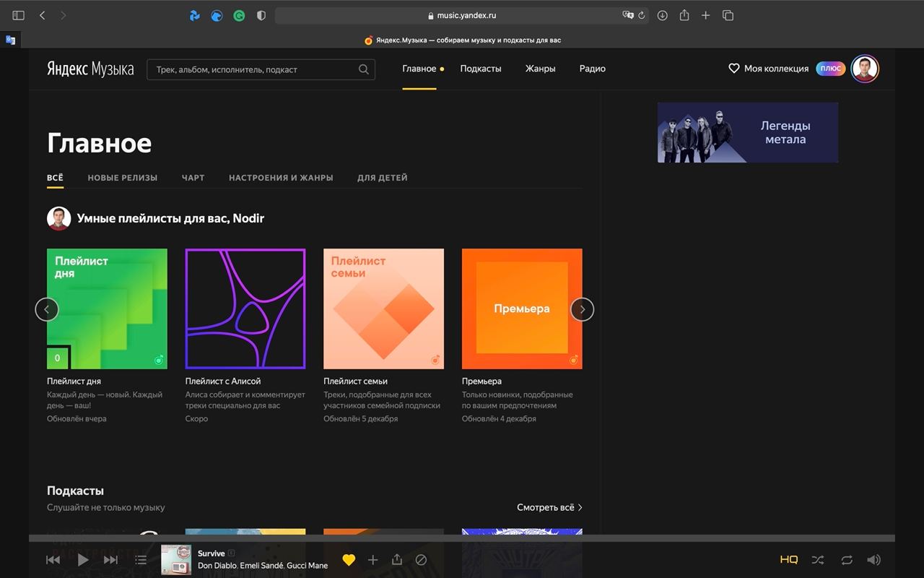Viewport: 924px width, 578px height.
Task: Open the Safari share menu
Action: [x=684, y=15]
